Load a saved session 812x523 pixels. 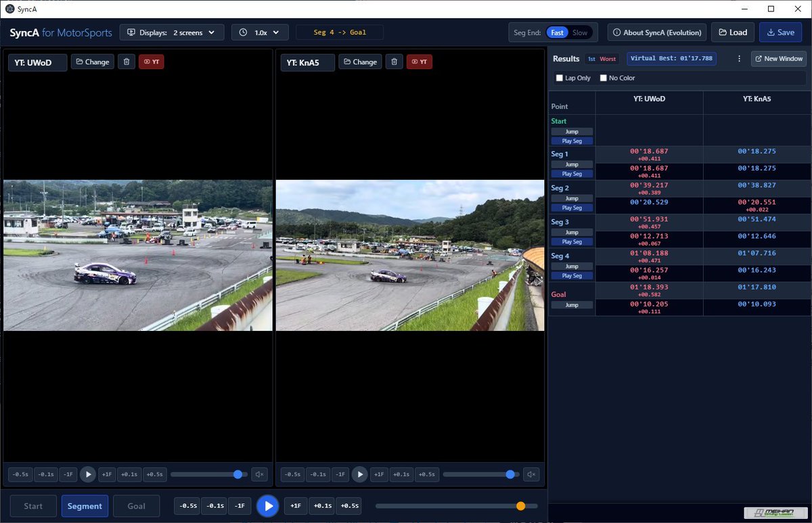[x=733, y=32]
